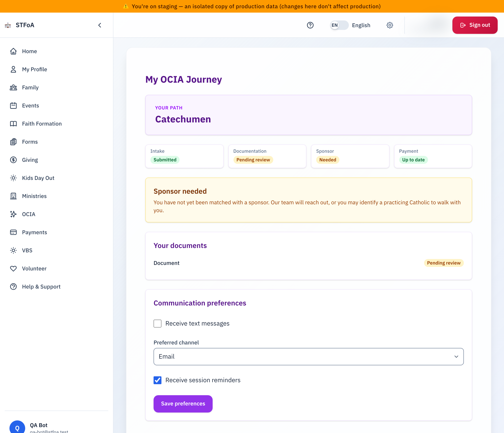
Task: Click the VBS sun icon
Action: click(13, 250)
